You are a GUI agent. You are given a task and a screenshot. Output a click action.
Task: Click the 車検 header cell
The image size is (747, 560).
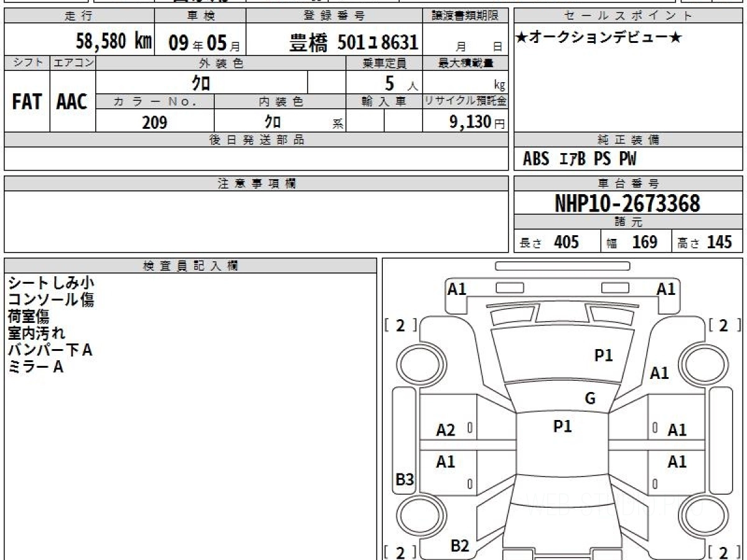(200, 16)
